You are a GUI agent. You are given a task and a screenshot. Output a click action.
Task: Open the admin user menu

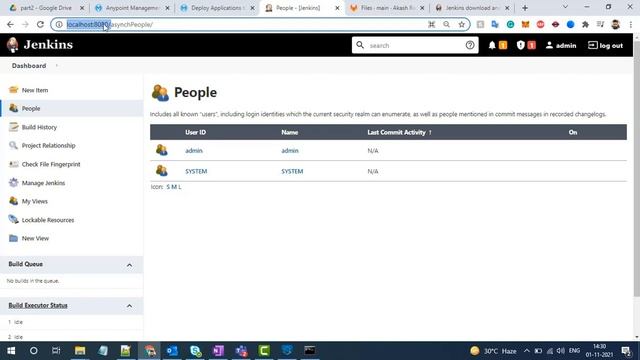coord(561,45)
